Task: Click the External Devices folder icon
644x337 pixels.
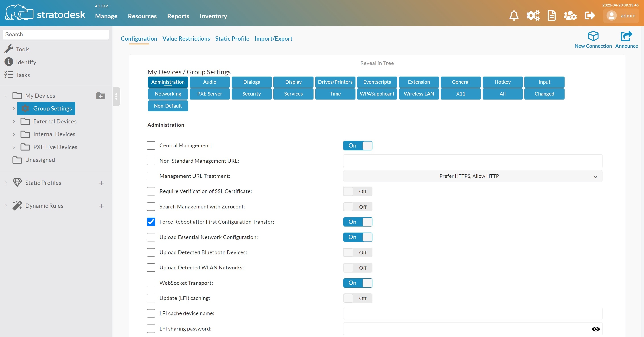Action: pos(25,121)
